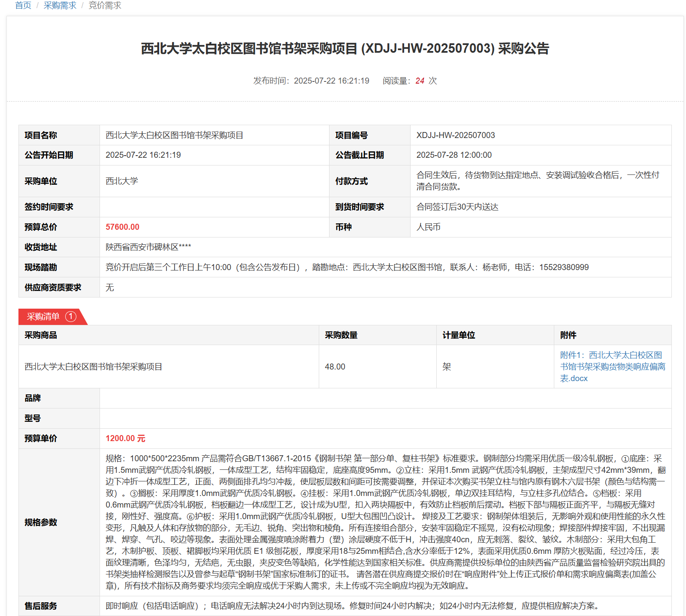Open the 采购清单 tab
This screenshot has width=686, height=616.
coord(43,316)
